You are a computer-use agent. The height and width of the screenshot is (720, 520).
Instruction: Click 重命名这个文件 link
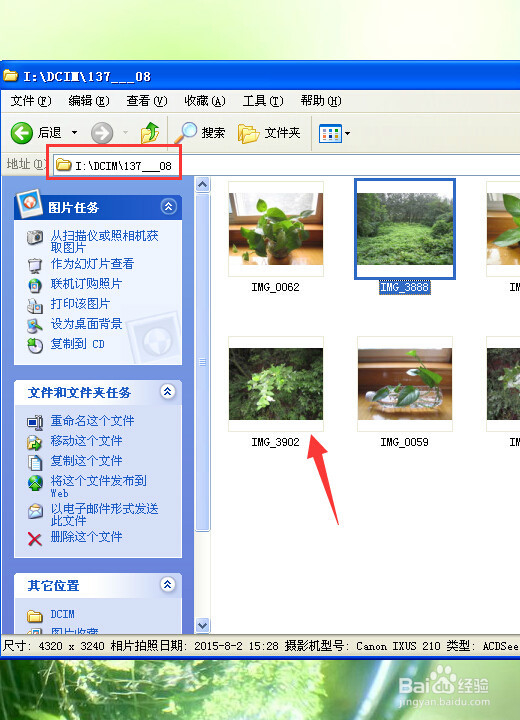tap(92, 421)
